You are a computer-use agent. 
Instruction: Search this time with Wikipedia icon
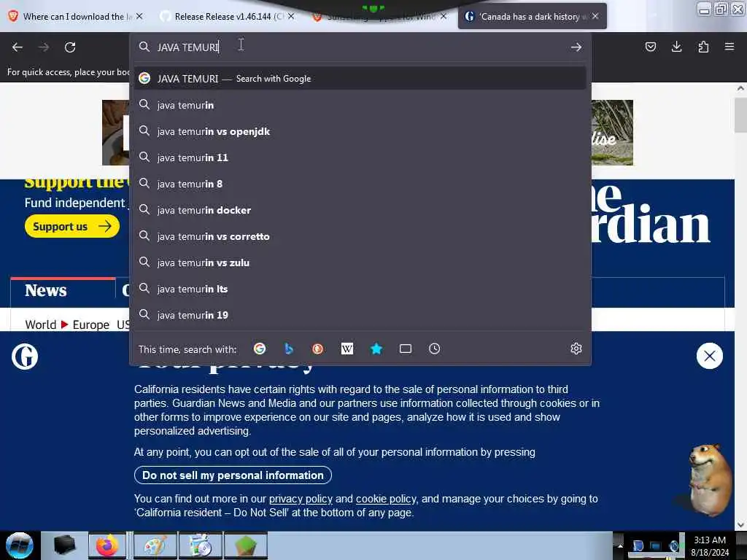coord(347,349)
